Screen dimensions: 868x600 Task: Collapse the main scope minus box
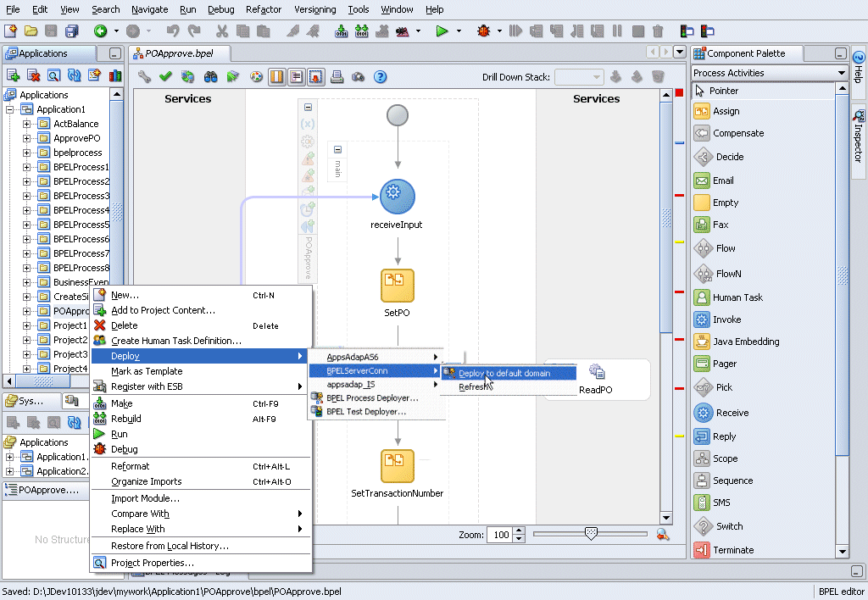click(x=337, y=149)
